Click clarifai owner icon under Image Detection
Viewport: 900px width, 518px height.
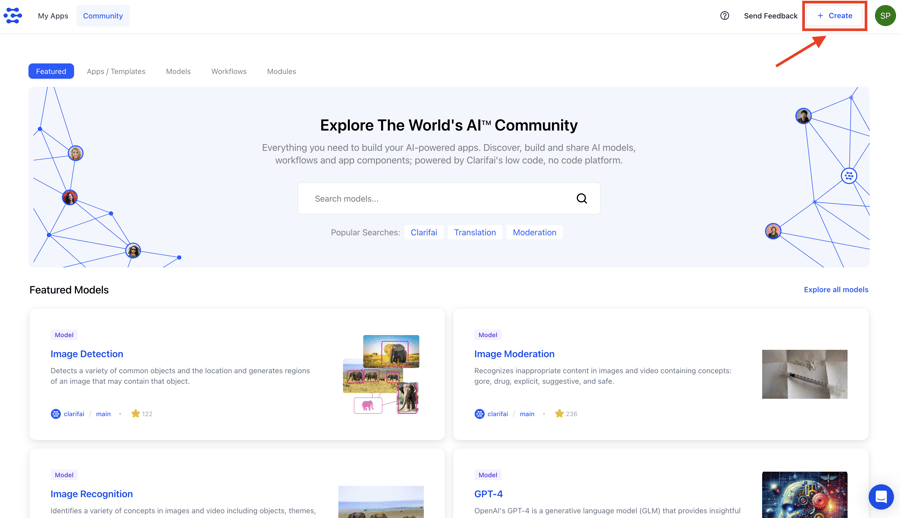tap(56, 413)
